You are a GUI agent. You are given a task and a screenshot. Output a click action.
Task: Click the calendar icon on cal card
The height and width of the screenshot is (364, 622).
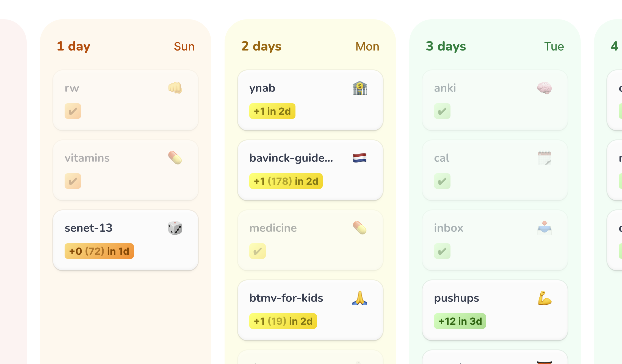tap(544, 158)
